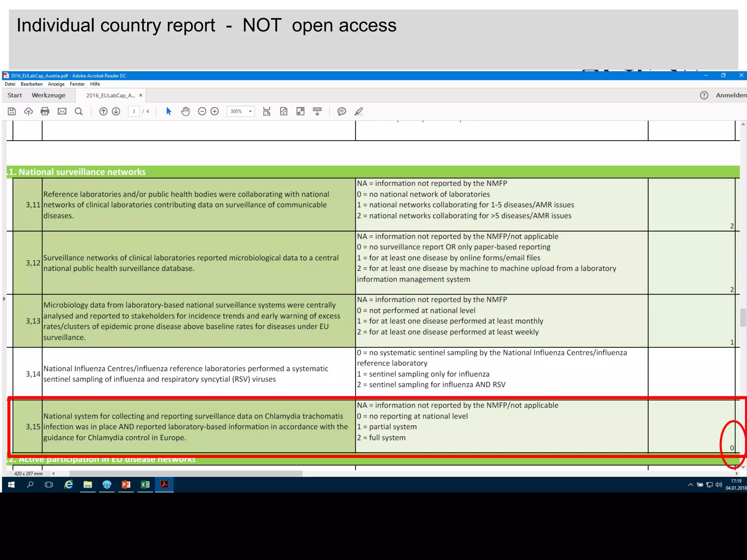Image resolution: width=747 pixels, height=560 pixels.
Task: Click the fit page icon
Action: click(283, 111)
